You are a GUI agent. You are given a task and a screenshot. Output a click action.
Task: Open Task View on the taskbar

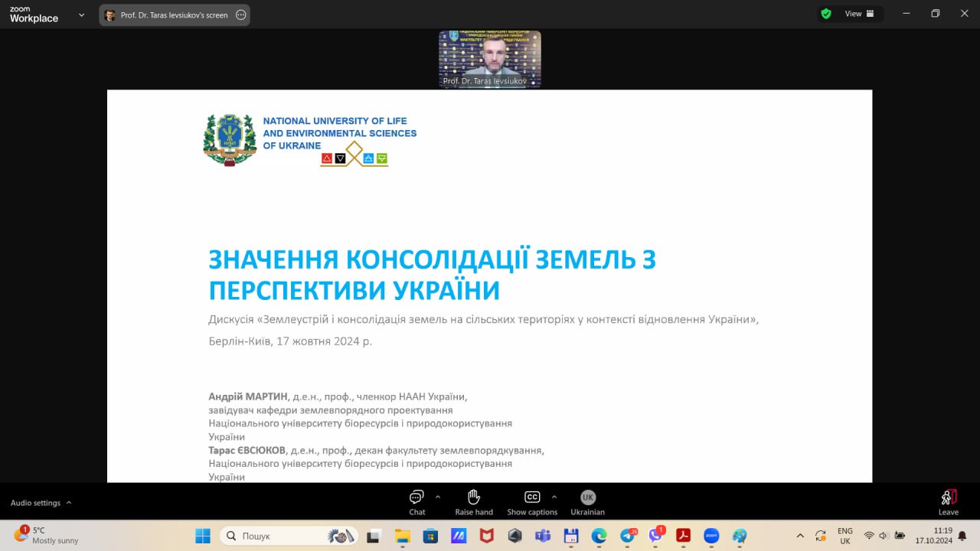click(374, 536)
